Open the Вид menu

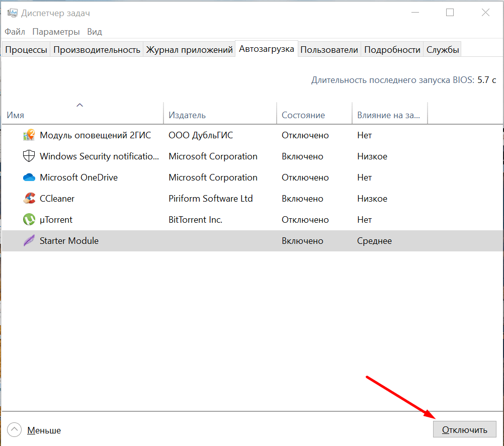(x=95, y=32)
